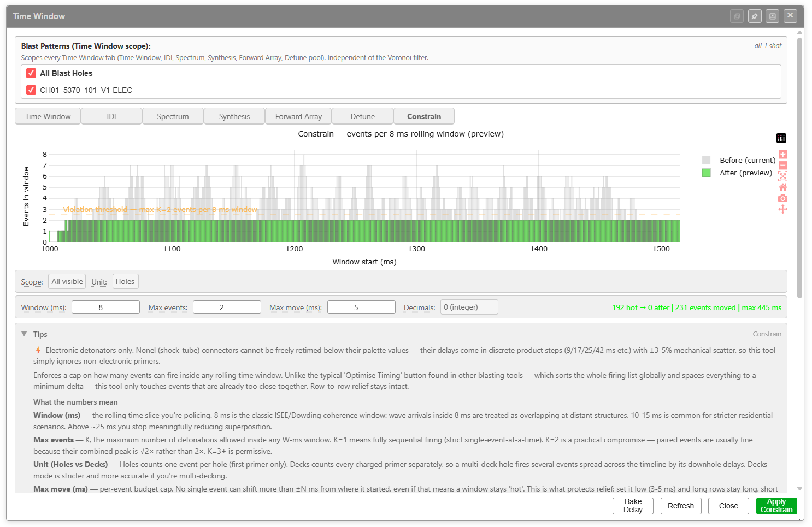The height and width of the screenshot is (527, 812).
Task: Open the Spectrum tab
Action: pos(173,116)
